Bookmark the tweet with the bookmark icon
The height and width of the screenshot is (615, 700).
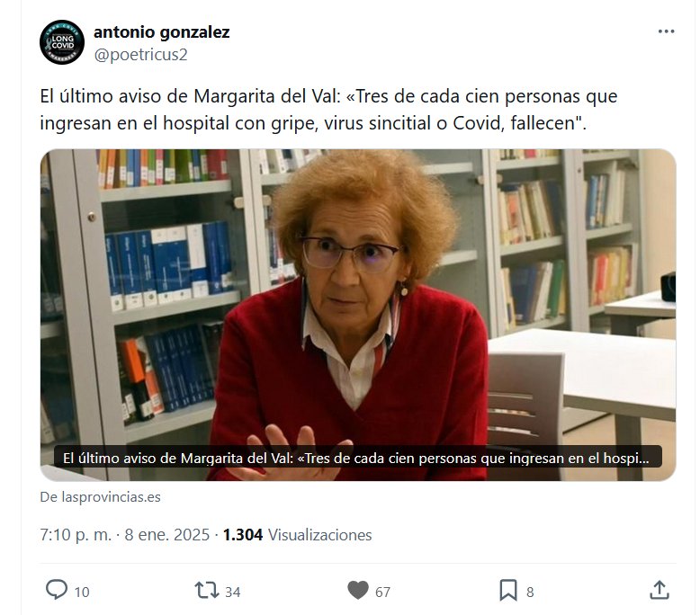pyautogui.click(x=508, y=590)
